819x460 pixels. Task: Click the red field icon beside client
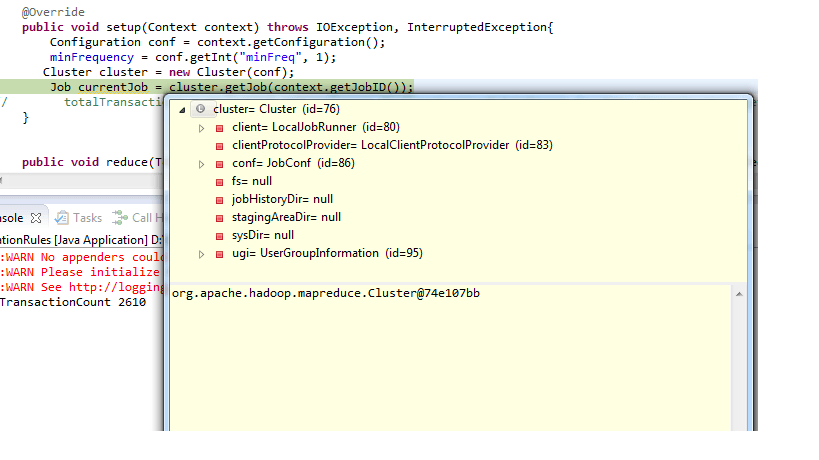pyautogui.click(x=219, y=128)
